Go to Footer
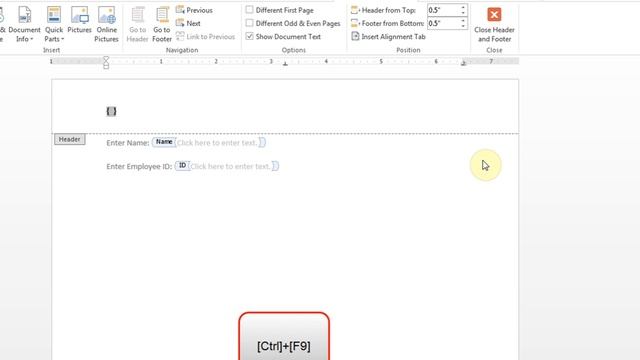This screenshot has width=640, height=360. tap(162, 24)
